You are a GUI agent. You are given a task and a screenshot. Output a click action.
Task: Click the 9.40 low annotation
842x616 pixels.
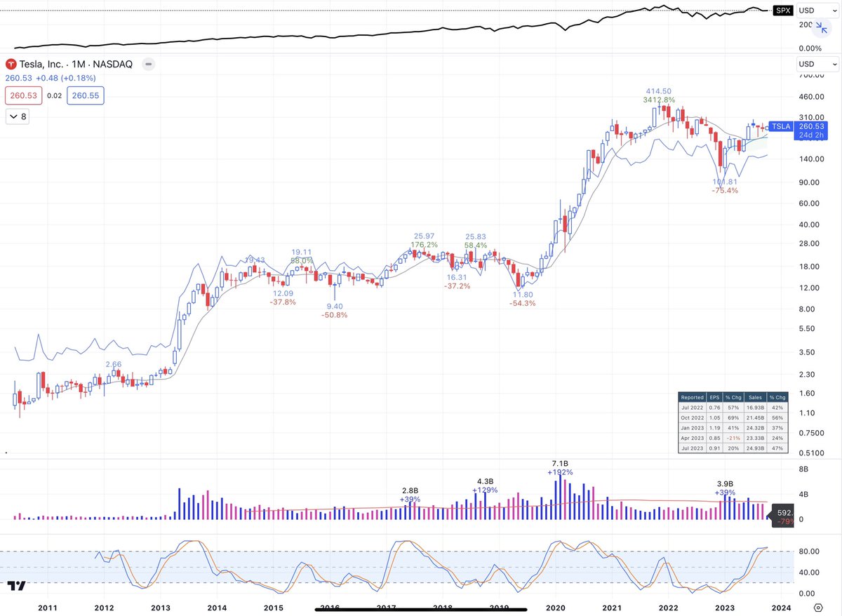(335, 307)
